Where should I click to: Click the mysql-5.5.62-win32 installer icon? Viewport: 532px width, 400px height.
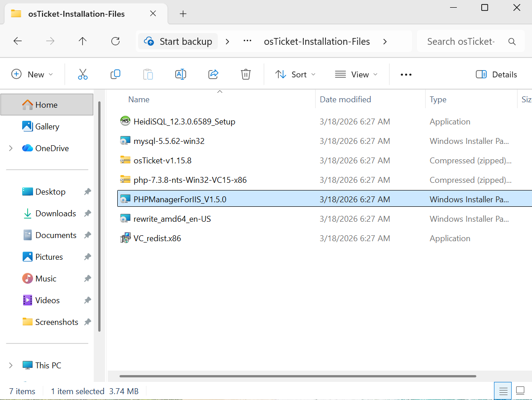click(125, 141)
